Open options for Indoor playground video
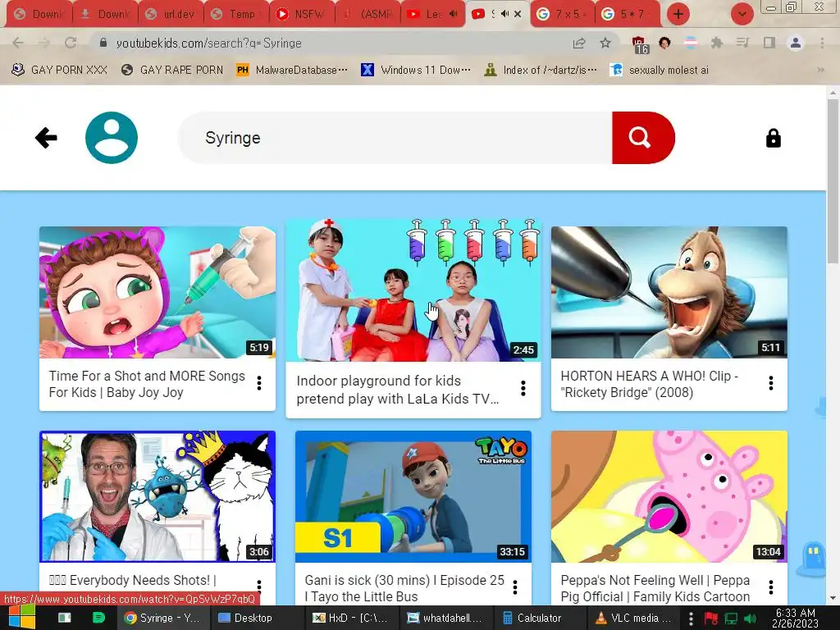The image size is (840, 630). (x=523, y=388)
